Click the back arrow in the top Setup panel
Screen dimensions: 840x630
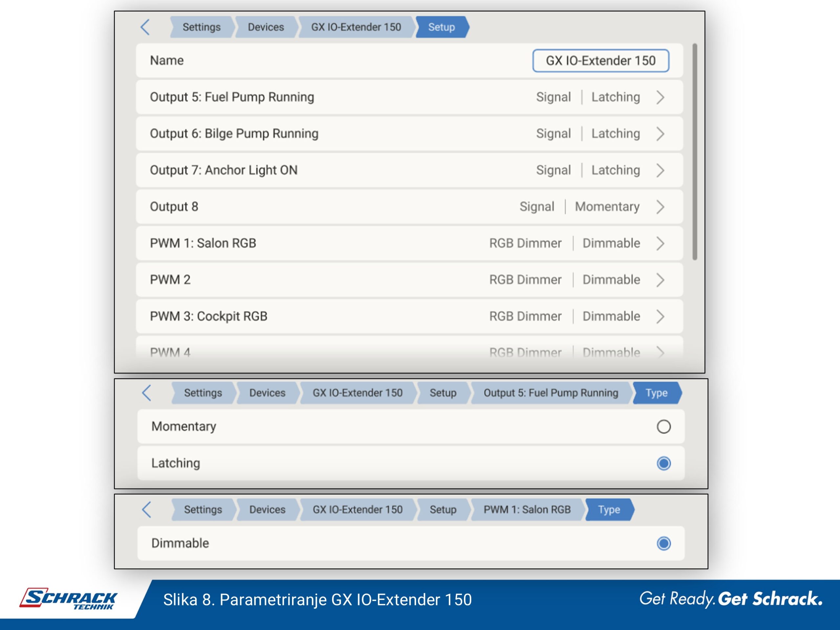pos(145,27)
